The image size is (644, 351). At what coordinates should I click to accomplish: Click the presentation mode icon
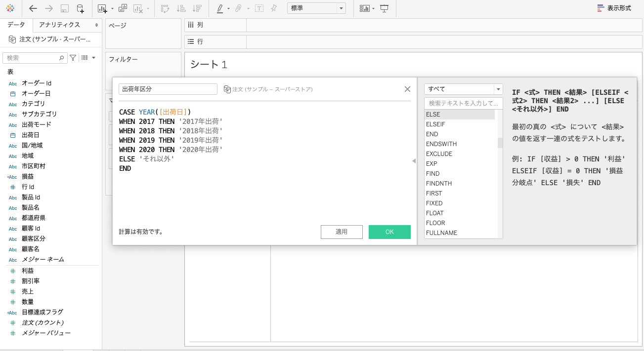pos(384,8)
